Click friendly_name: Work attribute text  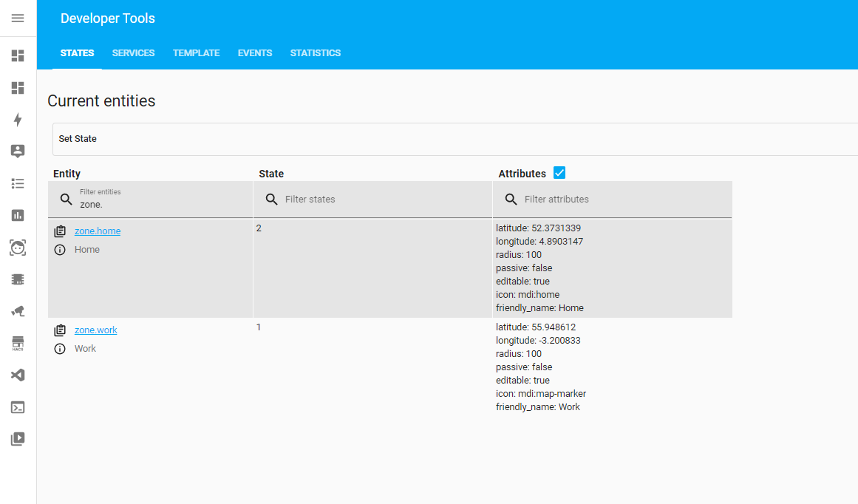point(538,407)
